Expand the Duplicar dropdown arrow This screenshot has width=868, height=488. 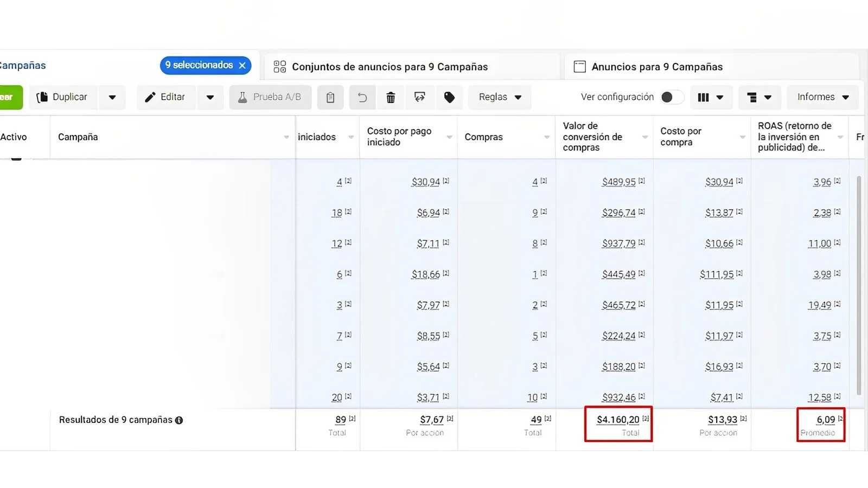pyautogui.click(x=112, y=98)
